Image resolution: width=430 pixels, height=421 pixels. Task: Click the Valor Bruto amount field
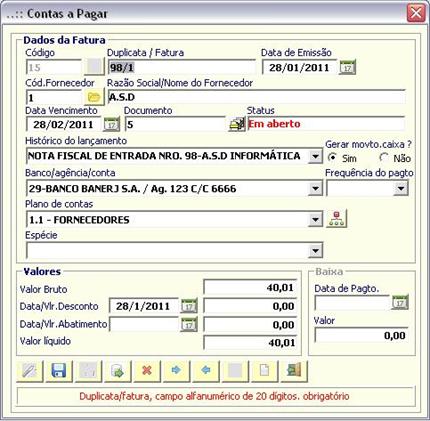point(250,287)
